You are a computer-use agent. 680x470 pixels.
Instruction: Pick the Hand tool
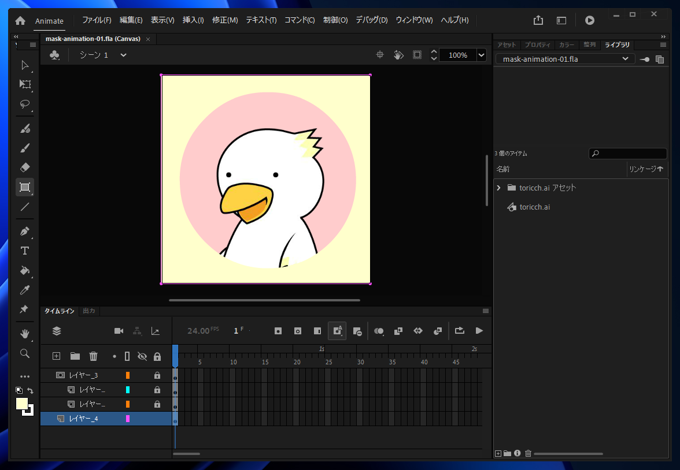click(25, 334)
